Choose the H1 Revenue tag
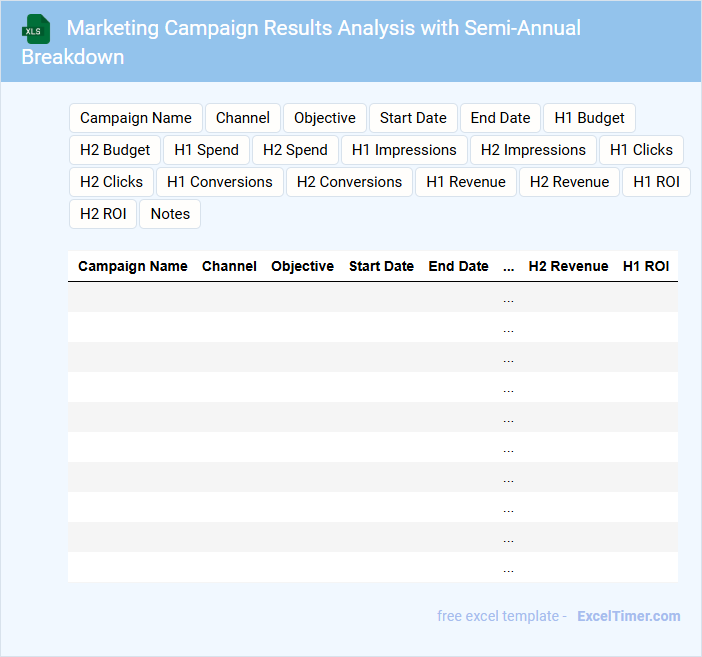Image resolution: width=702 pixels, height=657 pixels. [466, 182]
